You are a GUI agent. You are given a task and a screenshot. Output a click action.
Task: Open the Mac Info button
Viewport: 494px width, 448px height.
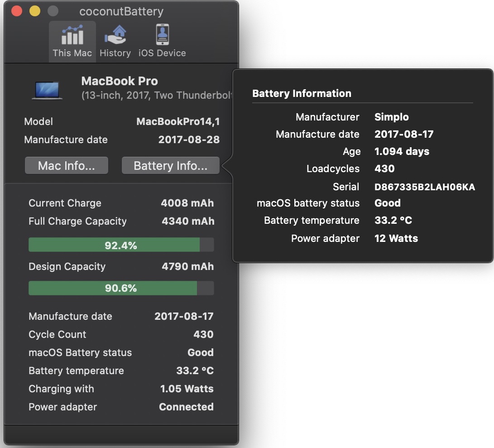(67, 166)
